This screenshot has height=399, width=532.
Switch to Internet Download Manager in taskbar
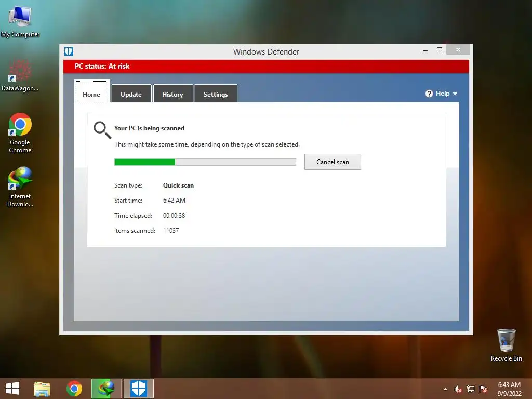pyautogui.click(x=106, y=389)
